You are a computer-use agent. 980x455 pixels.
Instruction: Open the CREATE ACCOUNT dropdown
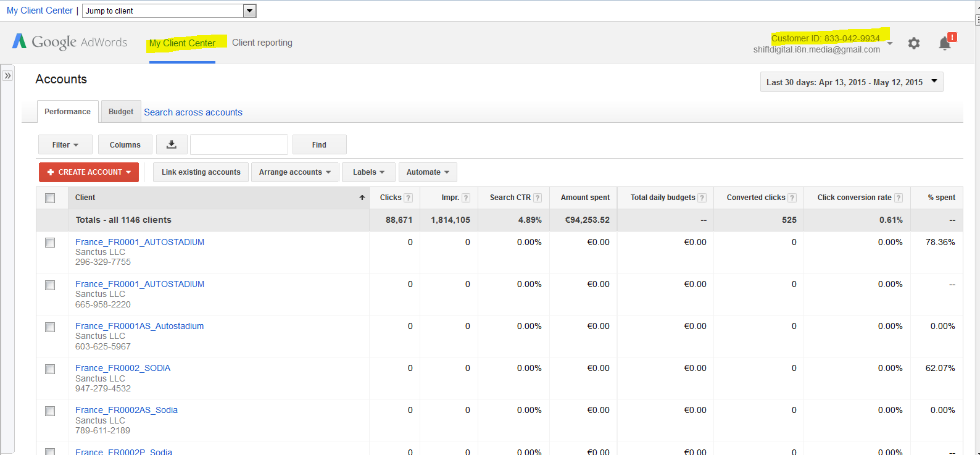coord(89,172)
